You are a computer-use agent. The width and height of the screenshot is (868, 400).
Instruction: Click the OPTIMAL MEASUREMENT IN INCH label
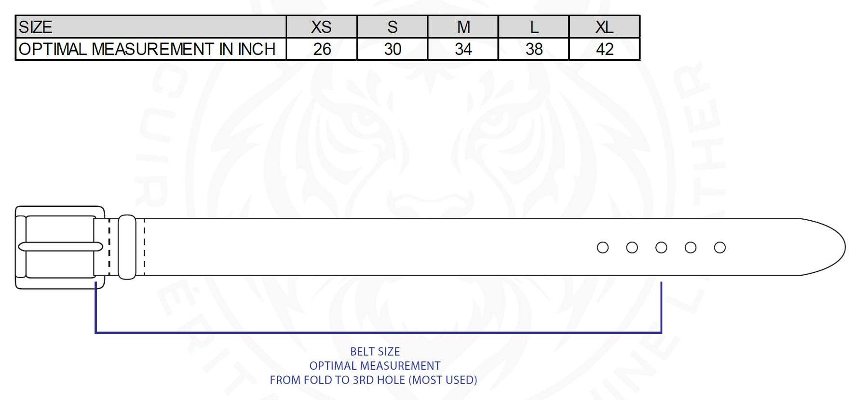tap(147, 49)
